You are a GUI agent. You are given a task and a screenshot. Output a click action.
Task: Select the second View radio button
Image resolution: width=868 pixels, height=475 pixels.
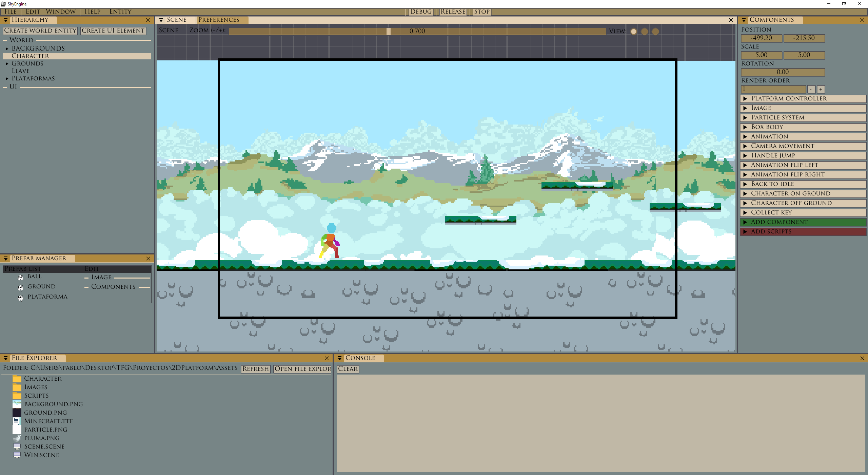pyautogui.click(x=645, y=32)
